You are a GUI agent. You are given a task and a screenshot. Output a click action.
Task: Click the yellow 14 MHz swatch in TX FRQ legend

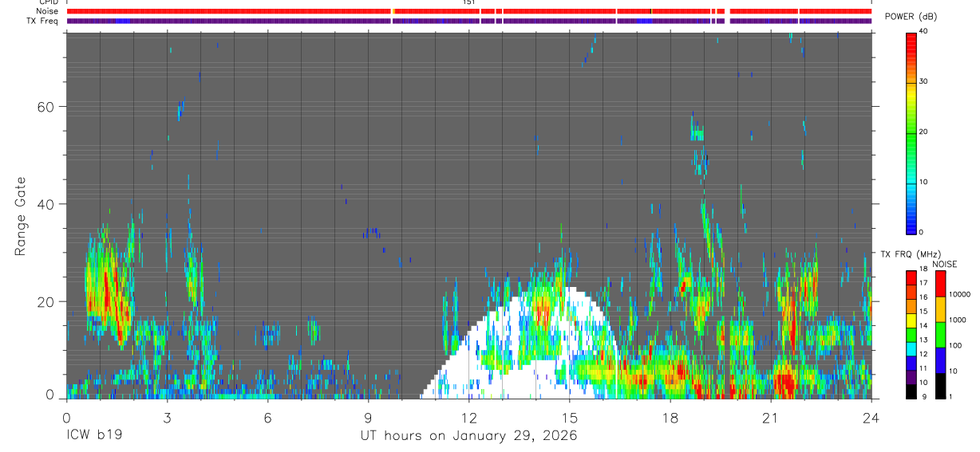[911, 320]
